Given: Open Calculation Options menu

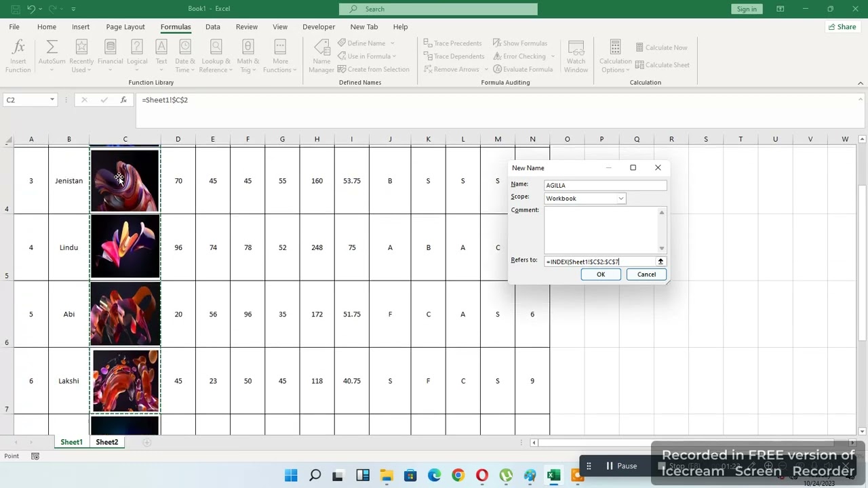Looking at the screenshot, I should (615, 56).
